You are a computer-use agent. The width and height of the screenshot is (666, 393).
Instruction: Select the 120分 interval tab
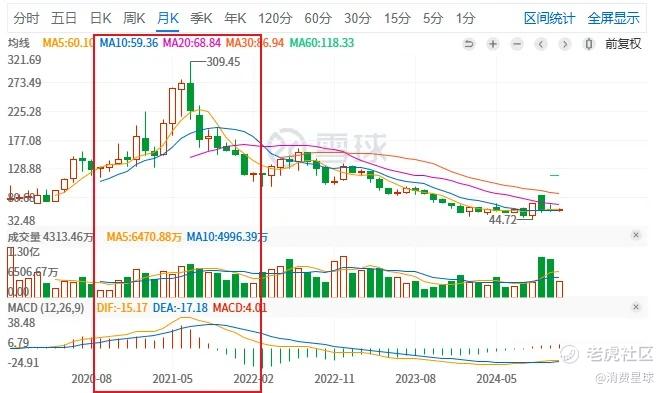[275, 18]
